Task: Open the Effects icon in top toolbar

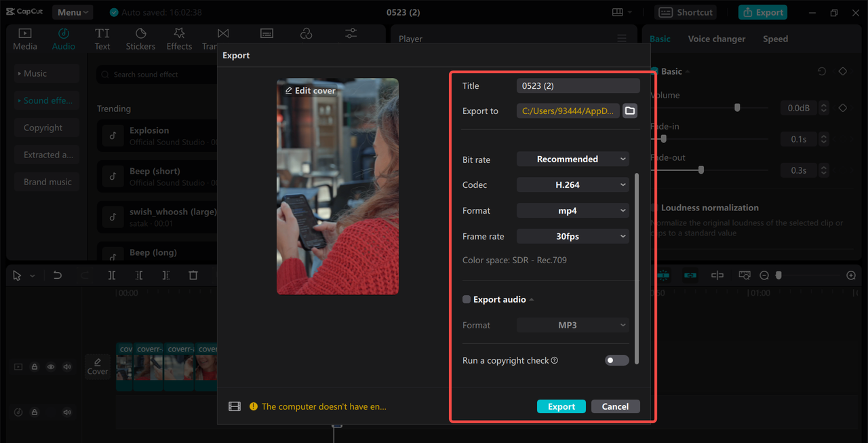Action: (x=179, y=33)
